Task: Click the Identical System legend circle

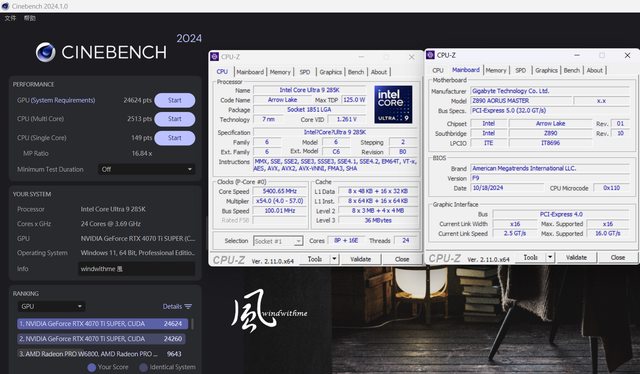Action: pos(143,367)
